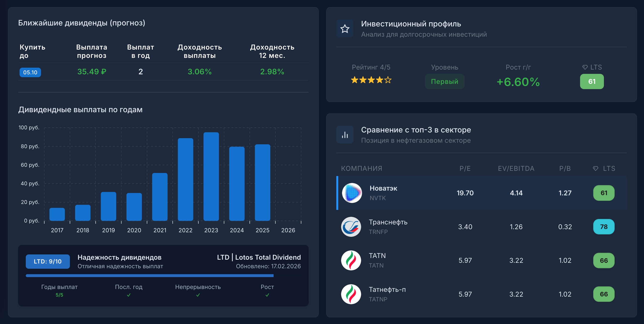Click the LTD: 9/10 badge
Screen dimensions: 644x324
tap(47, 261)
